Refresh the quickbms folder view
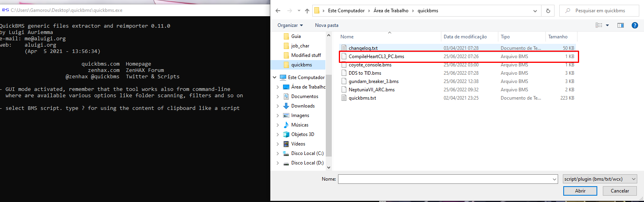The width and height of the screenshot is (644, 202). 548,11
